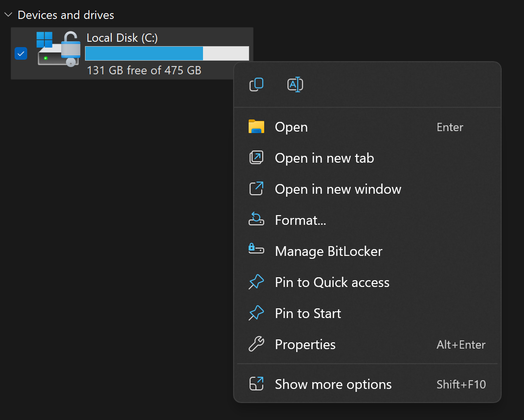Collapse the Devices and drives chevron
The width and height of the screenshot is (524, 420).
pos(8,15)
